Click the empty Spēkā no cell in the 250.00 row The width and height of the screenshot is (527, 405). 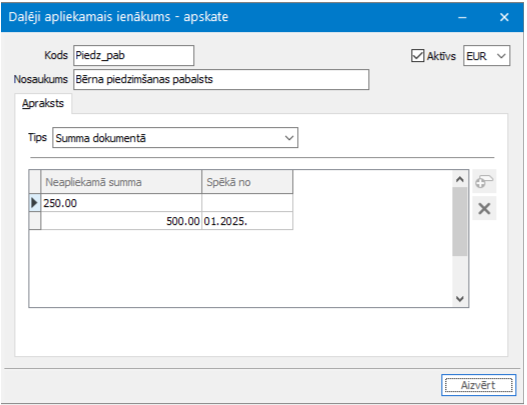(247, 203)
